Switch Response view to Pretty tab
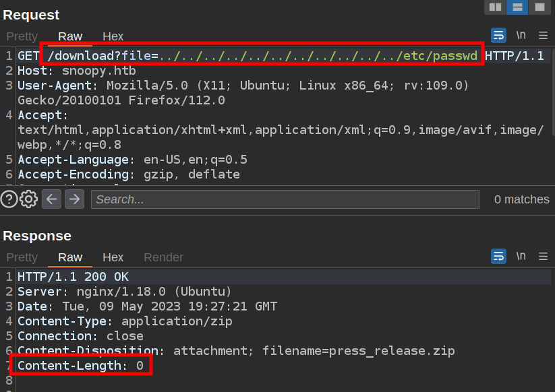 [x=22, y=257]
